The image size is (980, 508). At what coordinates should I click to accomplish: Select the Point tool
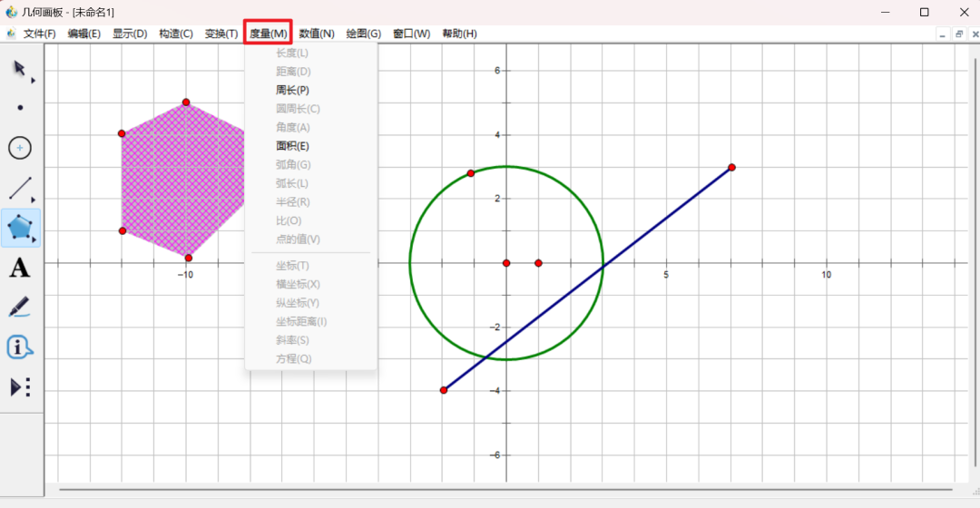tap(20, 107)
